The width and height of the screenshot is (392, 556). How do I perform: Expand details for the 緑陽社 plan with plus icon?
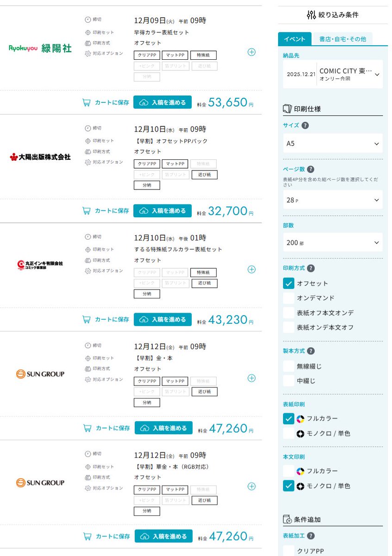tap(251, 52)
